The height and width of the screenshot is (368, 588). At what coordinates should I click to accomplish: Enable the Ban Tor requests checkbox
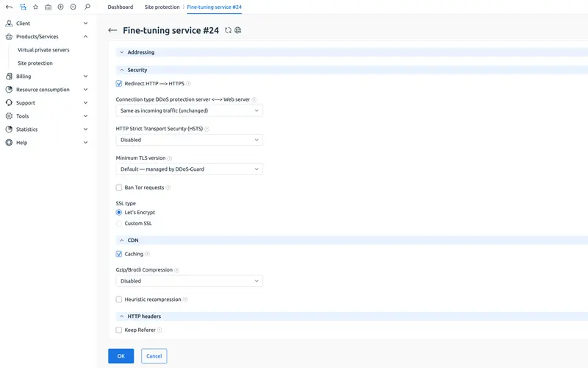pyautogui.click(x=119, y=188)
